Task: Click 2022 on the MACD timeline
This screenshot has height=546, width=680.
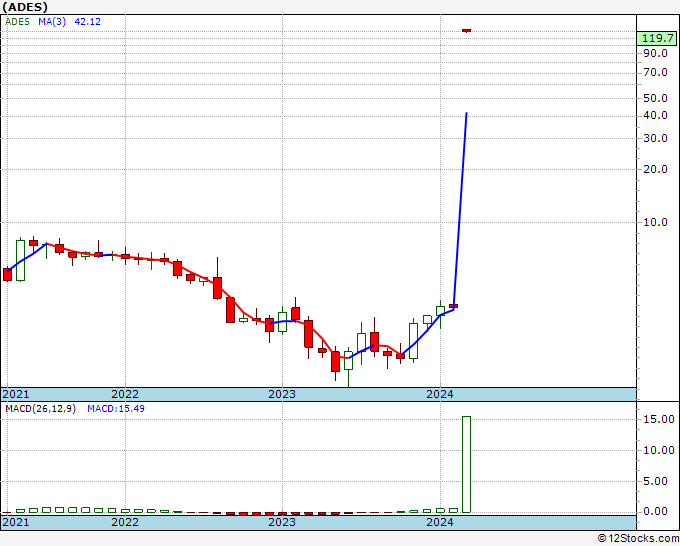Action: (x=125, y=522)
